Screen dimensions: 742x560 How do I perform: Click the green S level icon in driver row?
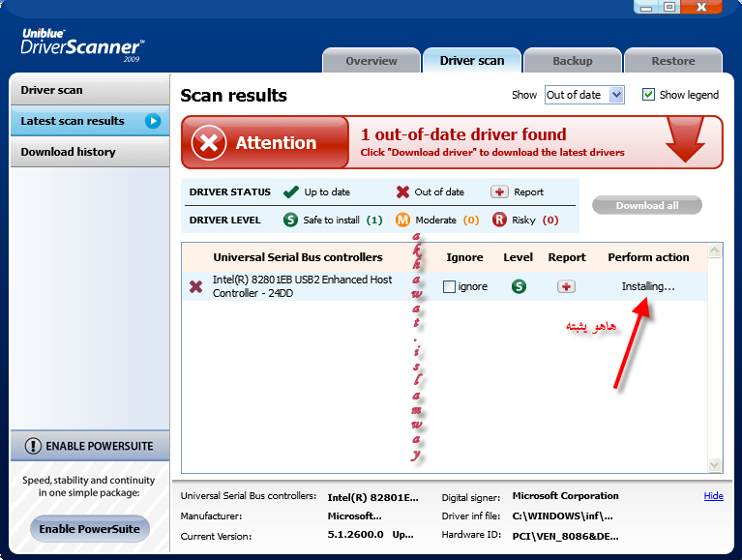tap(519, 286)
